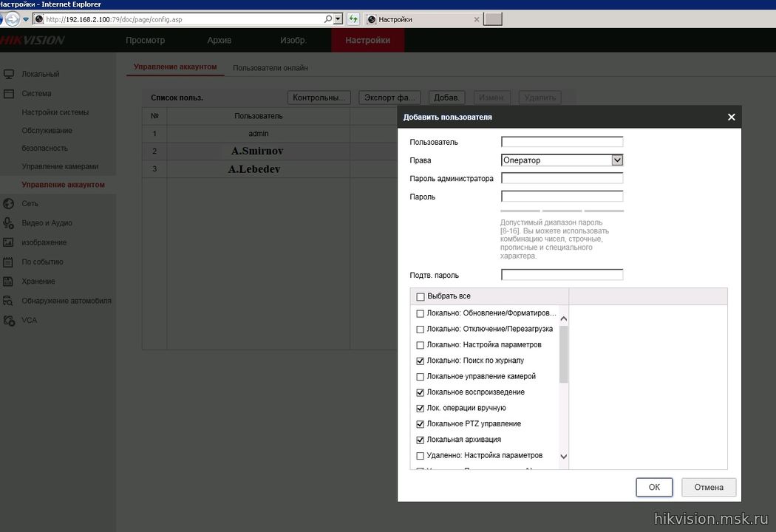This screenshot has height=532, width=776.
Task: Open the Хранение disk icon
Action: pyautogui.click(x=8, y=281)
